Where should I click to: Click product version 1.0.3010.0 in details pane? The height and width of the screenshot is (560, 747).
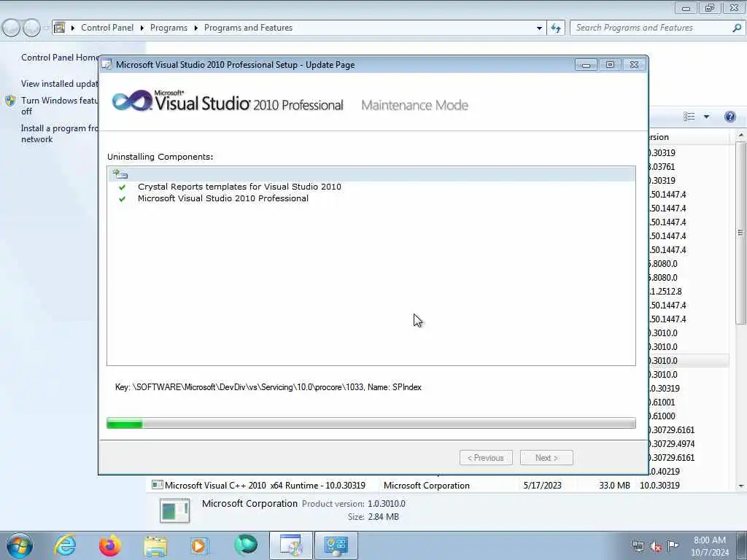tap(387, 504)
